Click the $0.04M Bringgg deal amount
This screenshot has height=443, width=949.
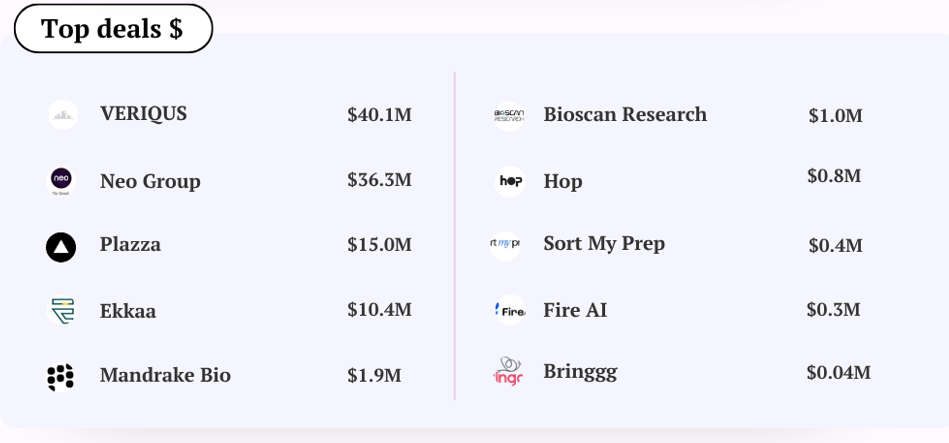pos(838,372)
